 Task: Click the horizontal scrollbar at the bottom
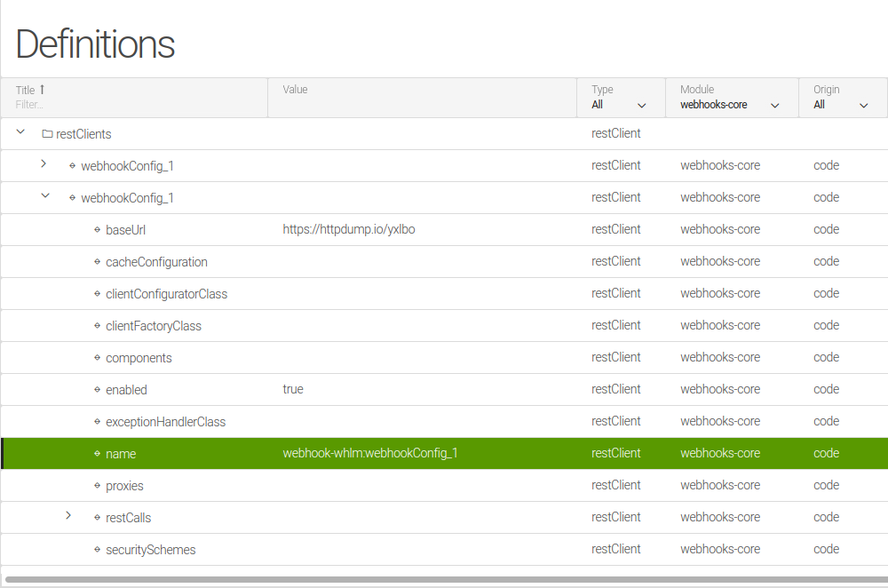[x=447, y=579]
